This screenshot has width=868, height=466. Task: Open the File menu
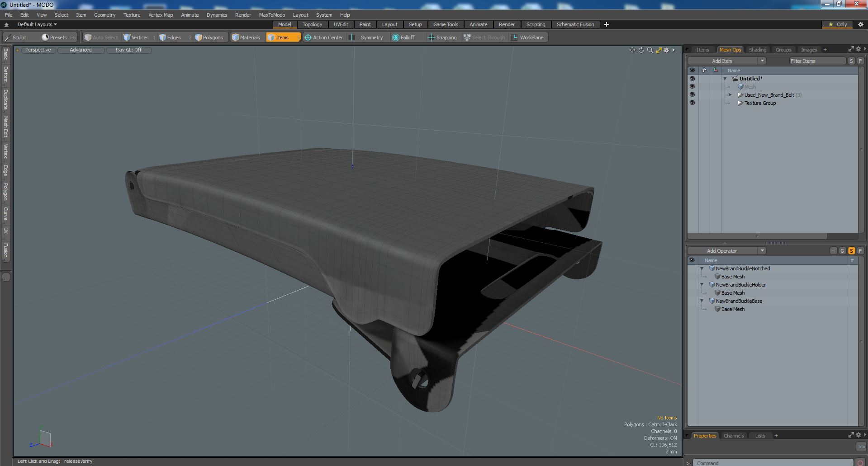(9, 15)
